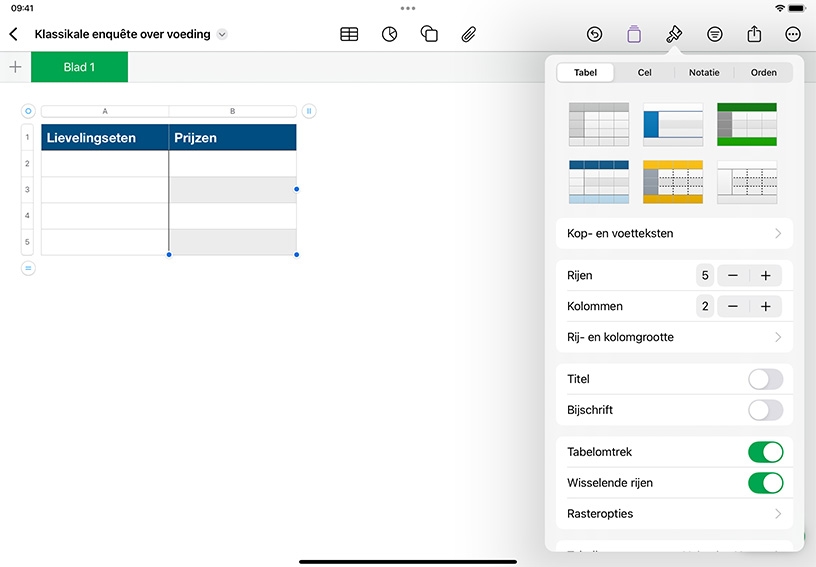
Task: Disable the Wisselende rijen toggle
Action: pos(766,483)
